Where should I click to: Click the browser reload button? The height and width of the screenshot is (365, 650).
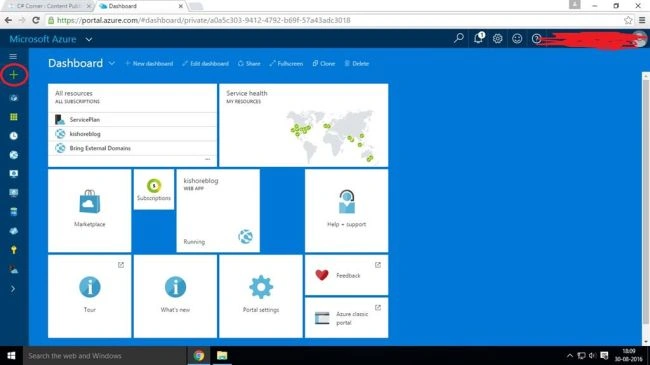point(36,20)
